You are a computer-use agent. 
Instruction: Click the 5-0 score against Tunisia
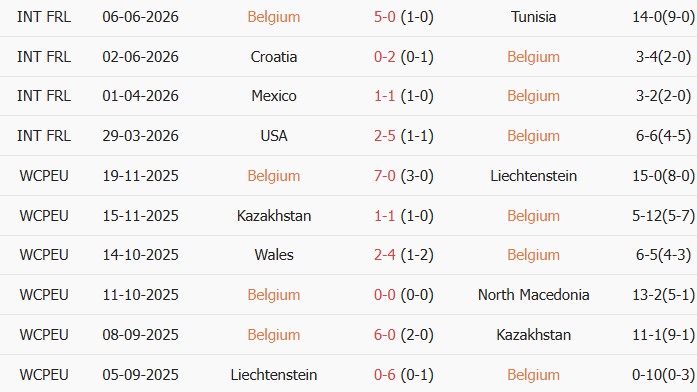[x=385, y=17]
